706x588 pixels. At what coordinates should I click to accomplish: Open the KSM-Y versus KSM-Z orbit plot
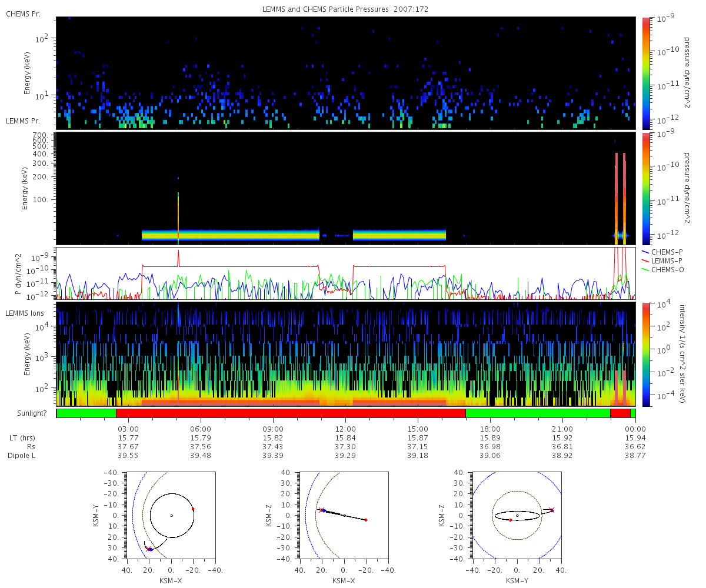tap(517, 516)
